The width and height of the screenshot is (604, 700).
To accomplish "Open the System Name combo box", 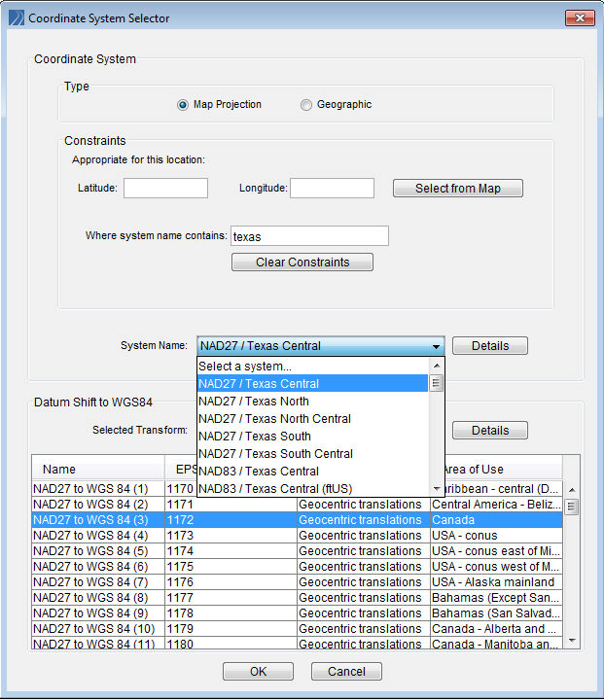I will pyautogui.click(x=321, y=346).
